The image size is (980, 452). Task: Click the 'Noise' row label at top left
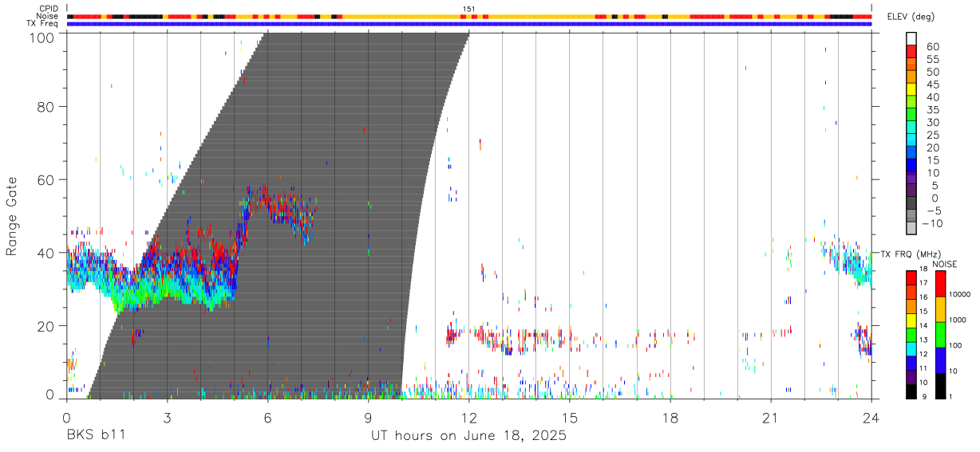coord(49,16)
